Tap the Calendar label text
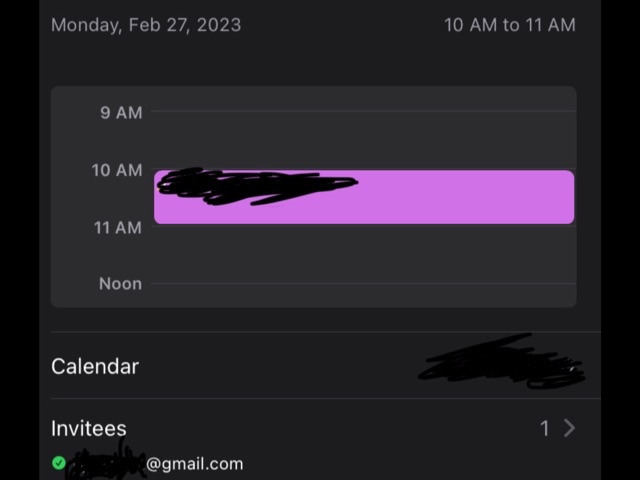 tap(95, 366)
